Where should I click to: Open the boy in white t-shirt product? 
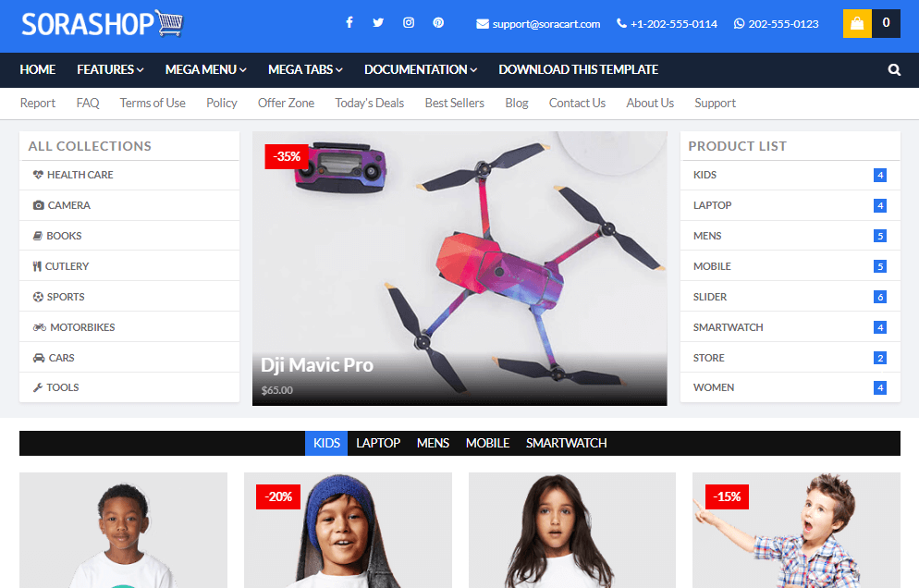pos(123,531)
